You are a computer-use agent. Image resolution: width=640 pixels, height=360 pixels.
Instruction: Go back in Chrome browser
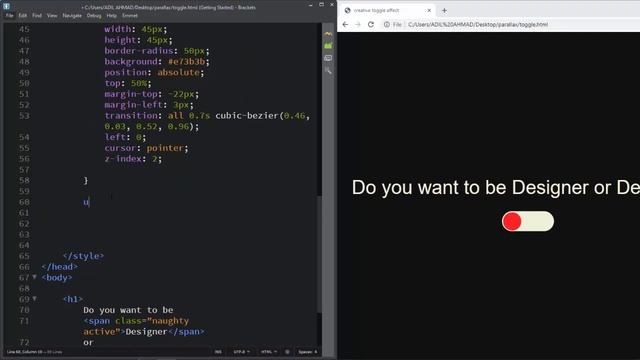(x=345, y=24)
